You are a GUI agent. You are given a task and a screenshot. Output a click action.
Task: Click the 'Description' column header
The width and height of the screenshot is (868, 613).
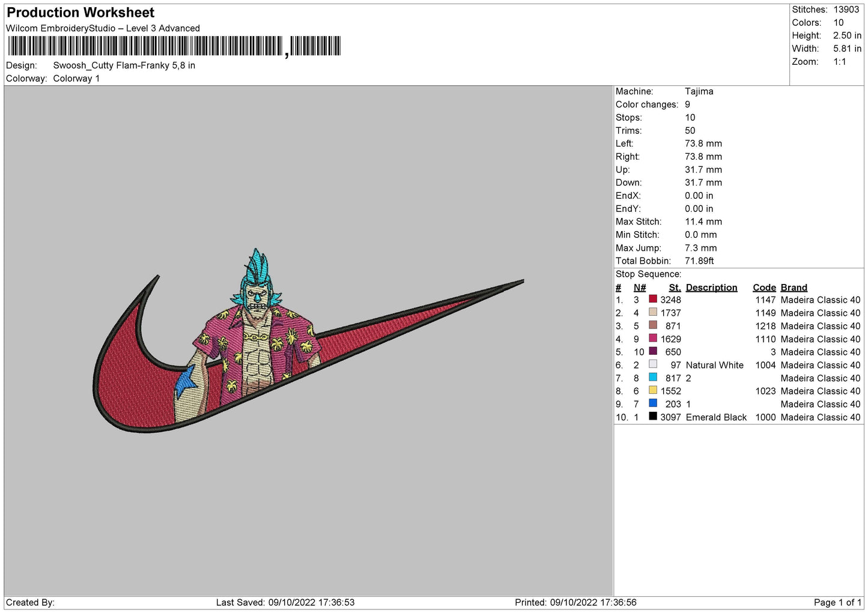(x=712, y=288)
